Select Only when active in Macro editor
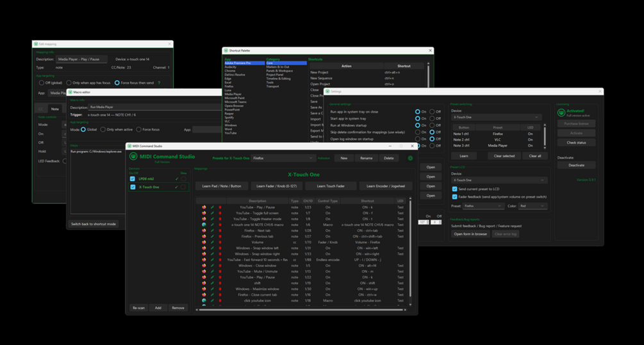644x345 pixels. (x=103, y=130)
